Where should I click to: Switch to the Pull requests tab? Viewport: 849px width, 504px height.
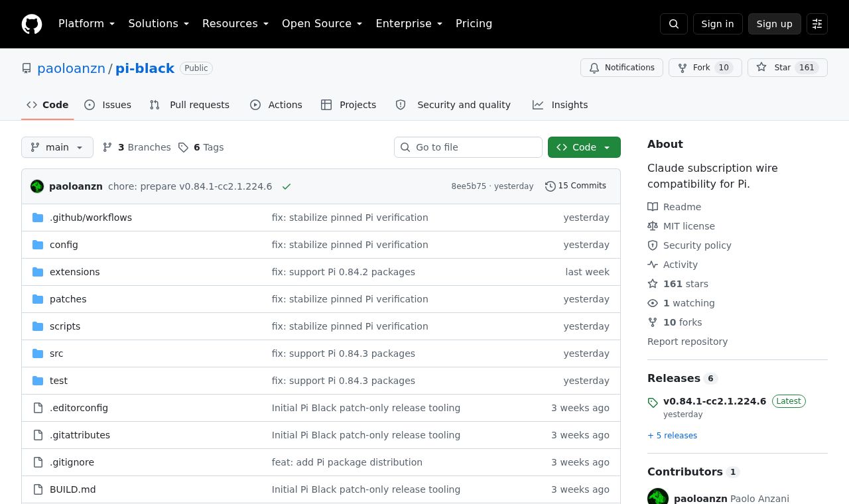190,105
